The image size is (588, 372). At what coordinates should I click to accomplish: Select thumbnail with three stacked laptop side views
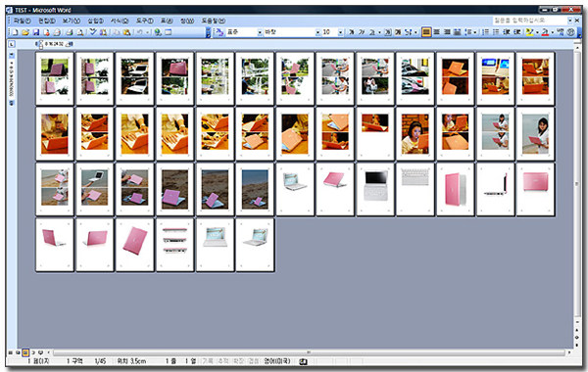pos(174,245)
